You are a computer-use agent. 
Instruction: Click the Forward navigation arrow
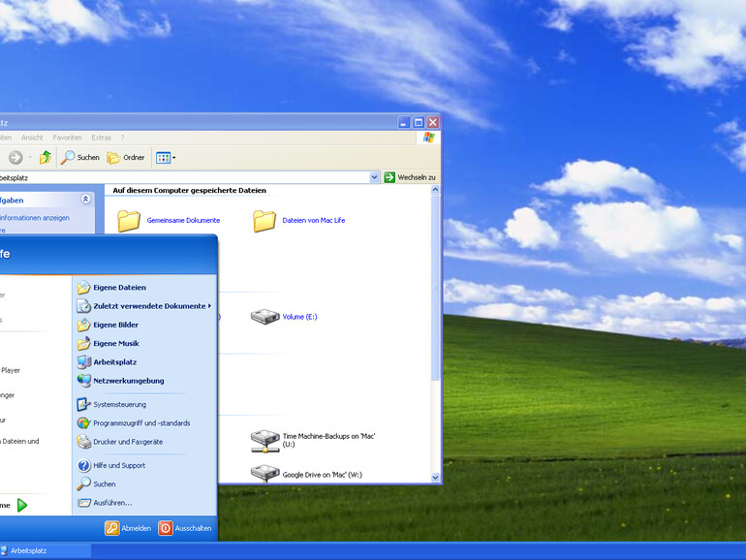tap(16, 158)
